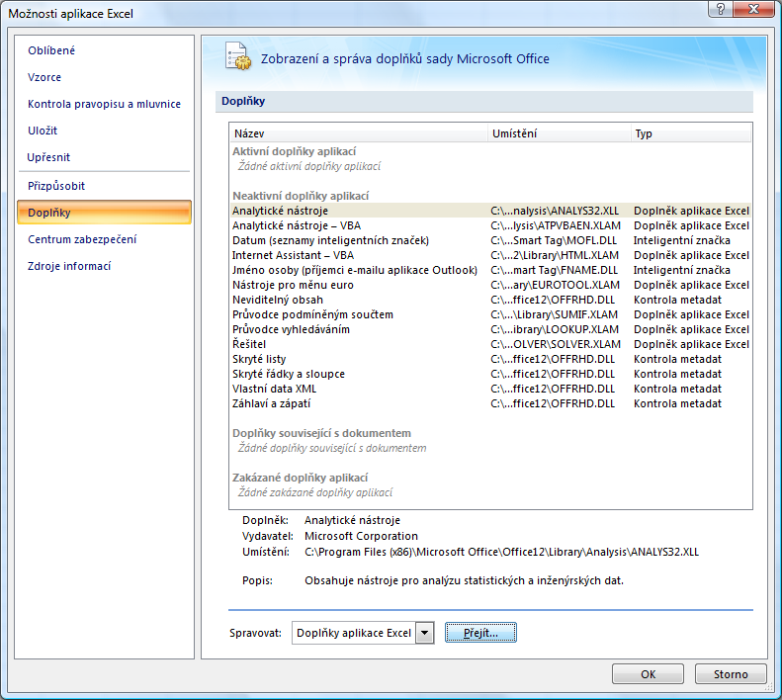Sort add-ins by Název column header
Screen dimensions: 782x700
click(x=359, y=133)
